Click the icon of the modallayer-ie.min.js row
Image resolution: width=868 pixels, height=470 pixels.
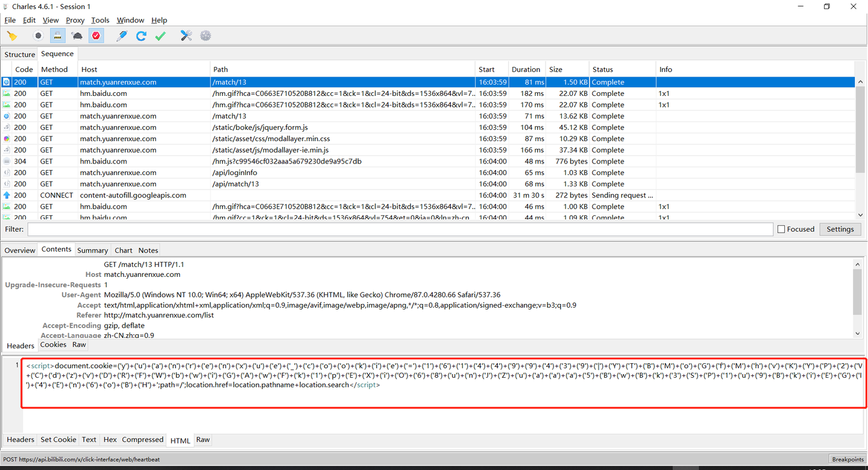click(x=7, y=150)
